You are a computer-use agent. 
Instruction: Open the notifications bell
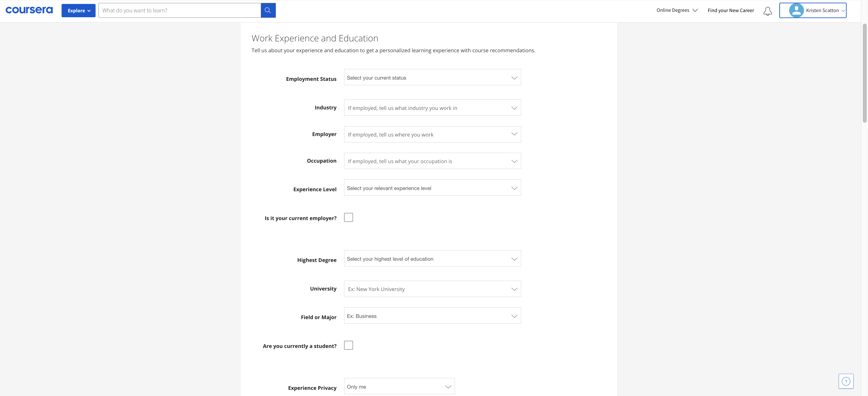pos(767,11)
